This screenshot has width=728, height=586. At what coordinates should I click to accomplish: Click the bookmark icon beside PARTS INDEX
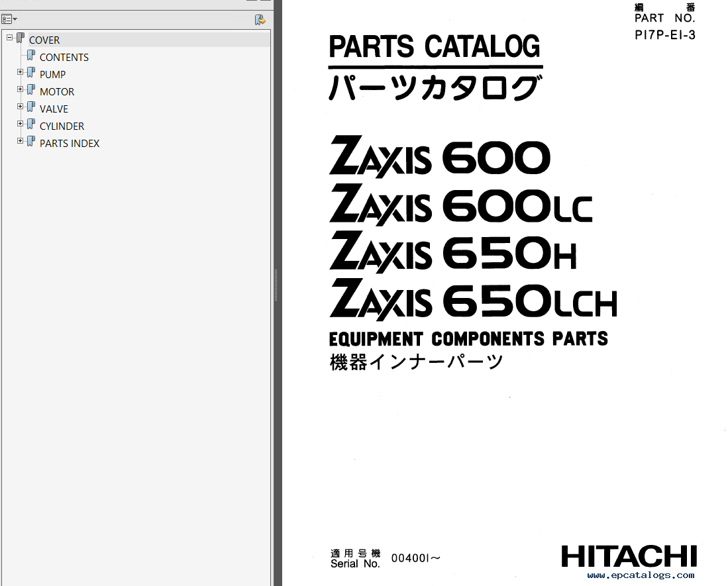tap(31, 141)
